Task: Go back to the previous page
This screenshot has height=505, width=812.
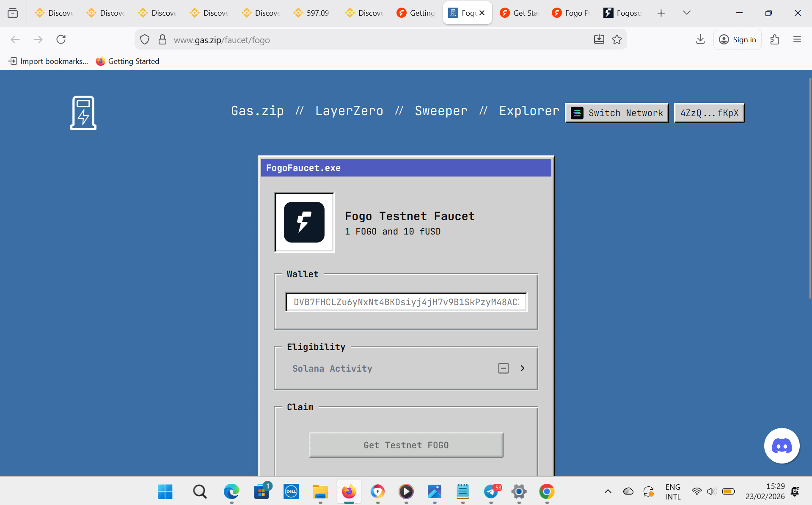Action: pos(15,40)
